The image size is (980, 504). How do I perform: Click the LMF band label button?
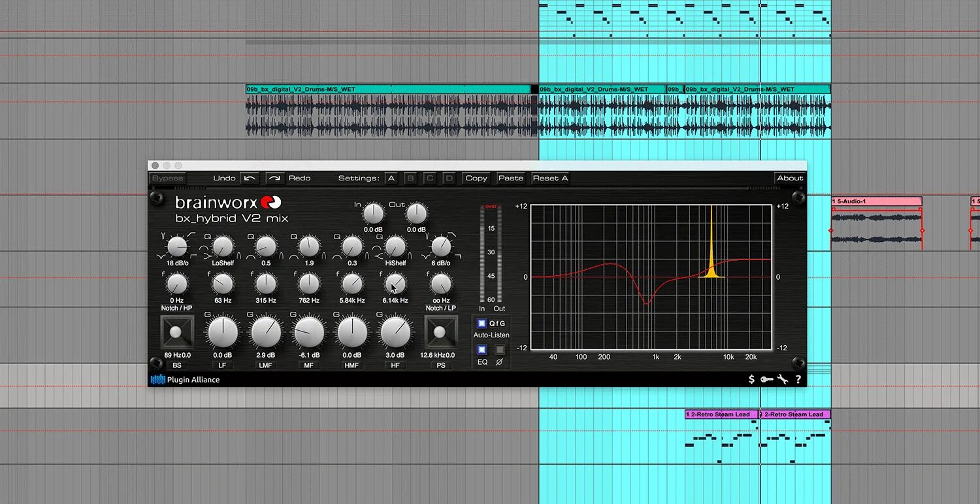click(265, 365)
